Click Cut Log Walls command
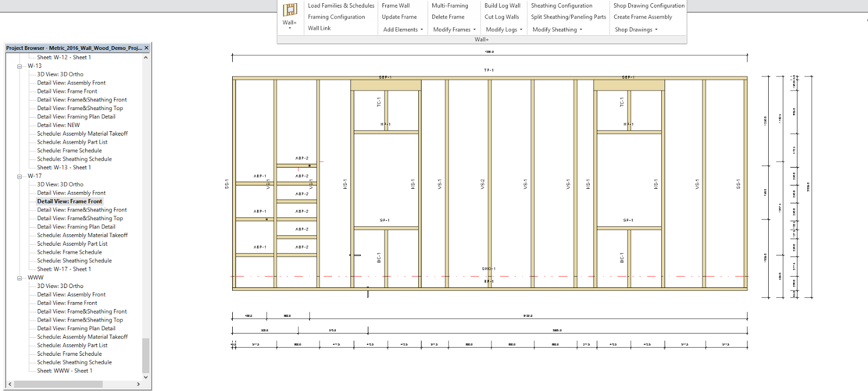 (x=502, y=17)
